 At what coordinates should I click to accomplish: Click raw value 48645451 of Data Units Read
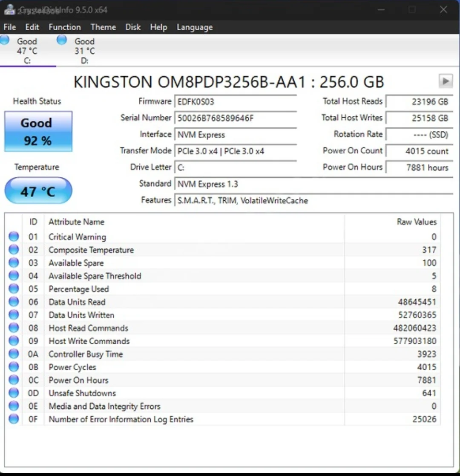417,302
